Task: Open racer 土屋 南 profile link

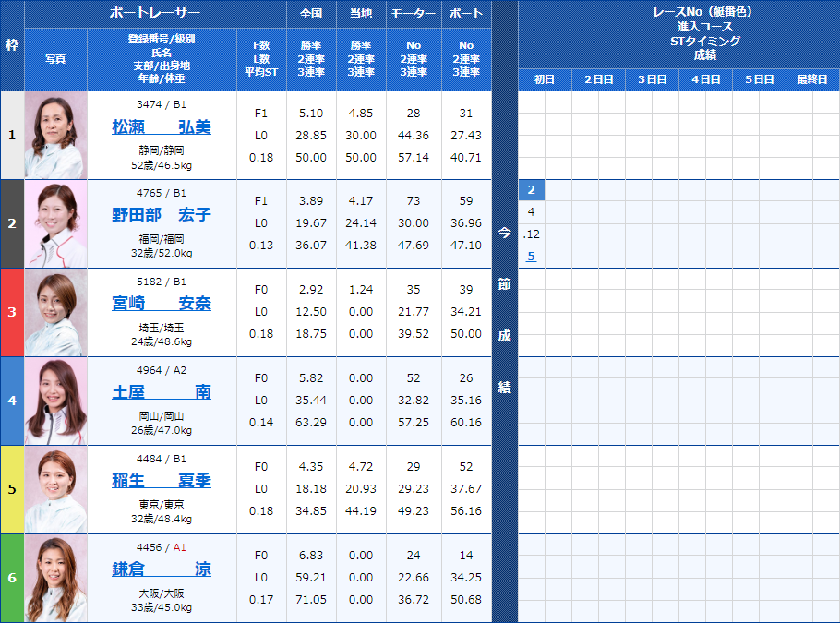Action: 162,391
